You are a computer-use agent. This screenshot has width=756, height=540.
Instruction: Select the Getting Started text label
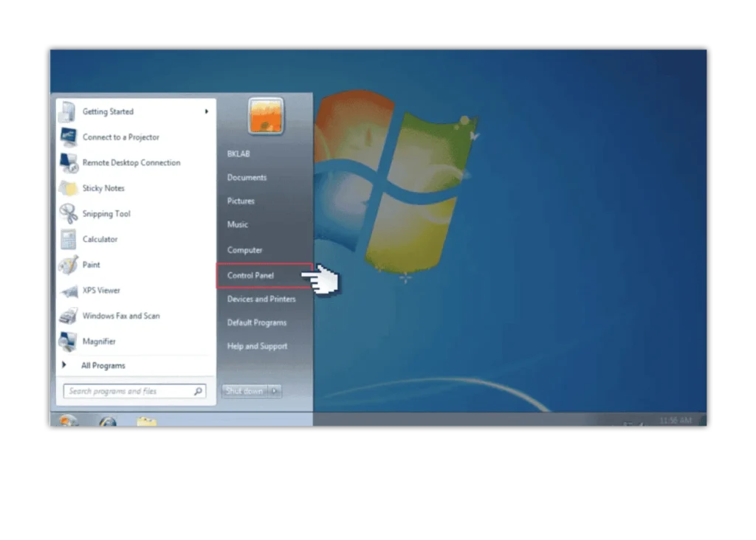[x=108, y=111]
